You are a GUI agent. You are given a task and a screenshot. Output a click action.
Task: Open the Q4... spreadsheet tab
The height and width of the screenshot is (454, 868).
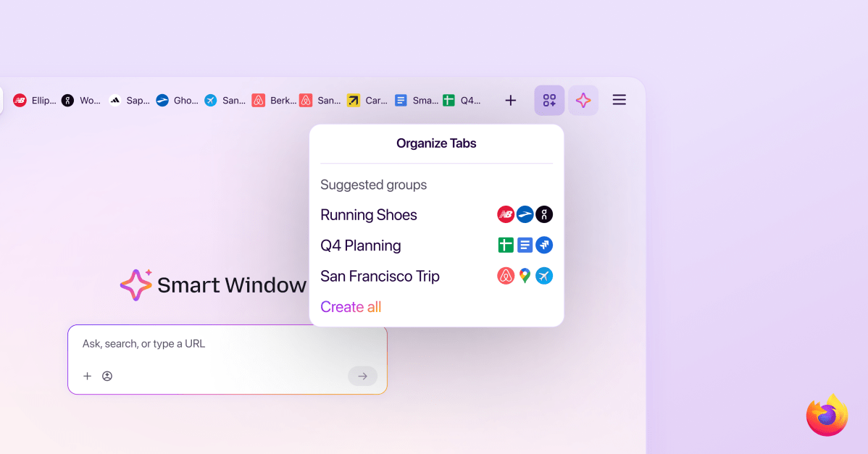coord(462,100)
